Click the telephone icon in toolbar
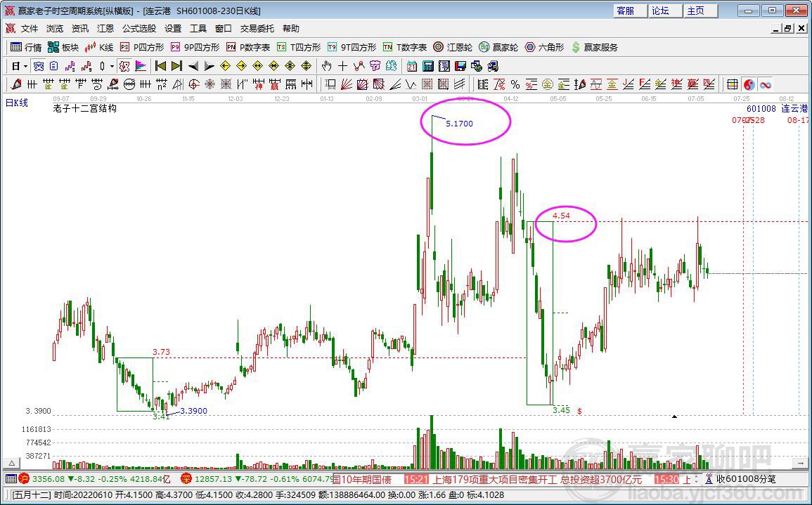Screen dimensions: 812x505 tap(38, 66)
